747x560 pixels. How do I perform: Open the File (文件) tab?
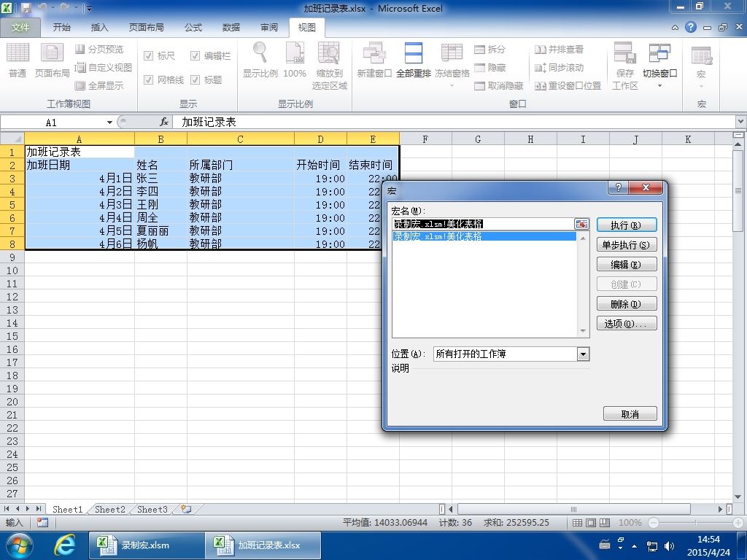pyautogui.click(x=20, y=28)
